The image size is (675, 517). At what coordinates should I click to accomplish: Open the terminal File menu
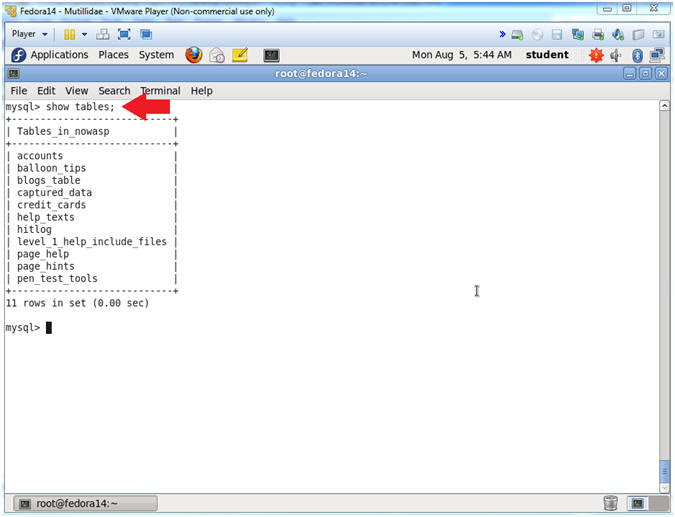click(19, 91)
